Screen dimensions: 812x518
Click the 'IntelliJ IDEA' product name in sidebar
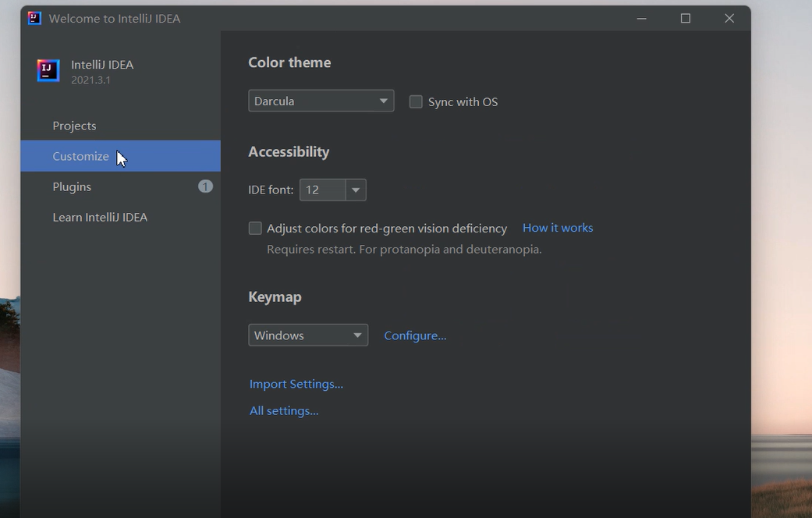(102, 65)
